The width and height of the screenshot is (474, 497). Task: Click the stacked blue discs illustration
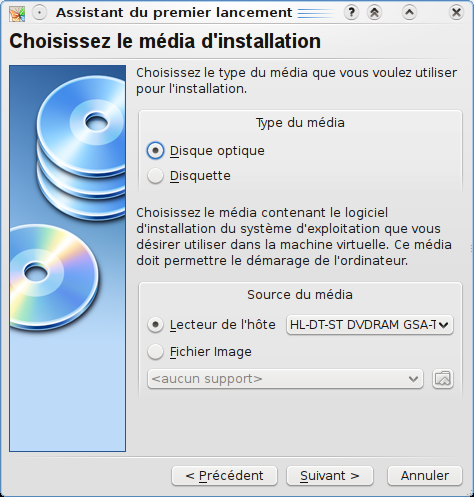82,147
